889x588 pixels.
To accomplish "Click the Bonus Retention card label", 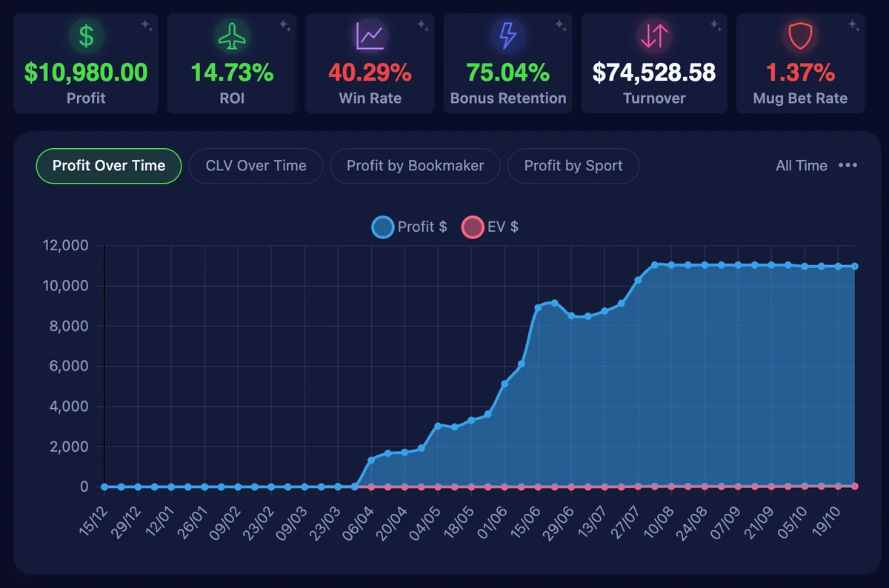I will point(507,98).
